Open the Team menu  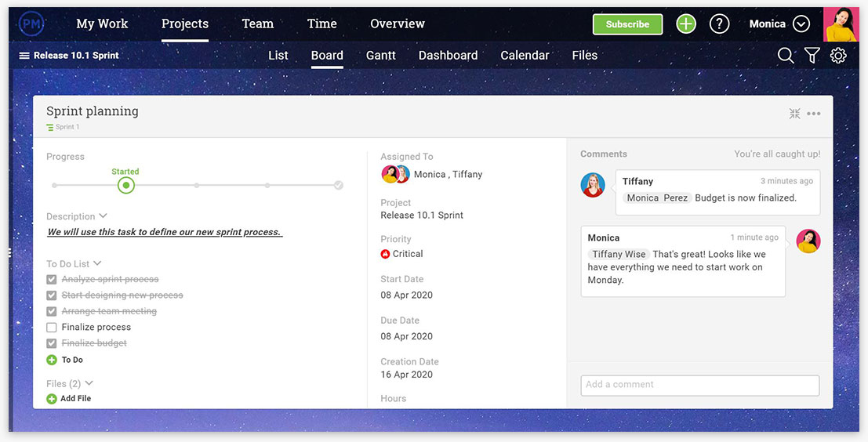tap(257, 24)
